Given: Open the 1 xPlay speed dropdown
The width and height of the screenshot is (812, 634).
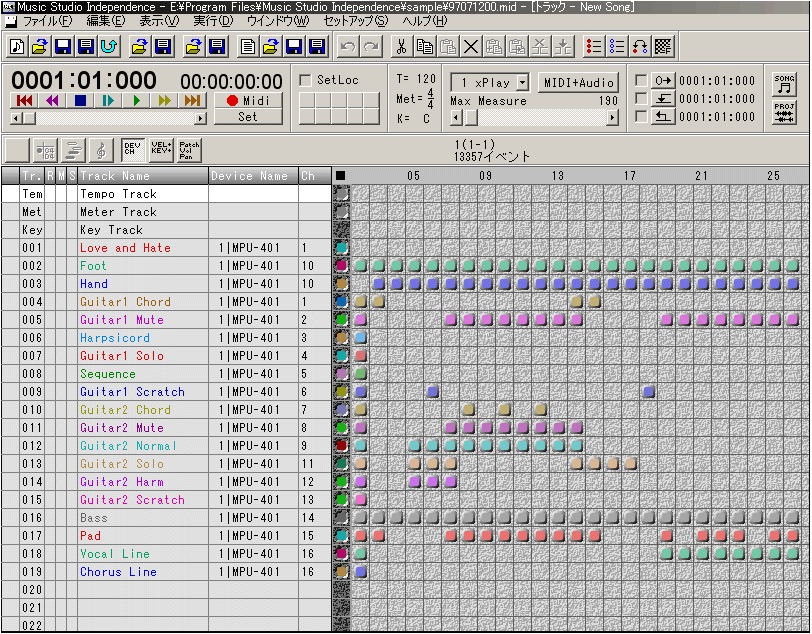Looking at the screenshot, I should (522, 82).
